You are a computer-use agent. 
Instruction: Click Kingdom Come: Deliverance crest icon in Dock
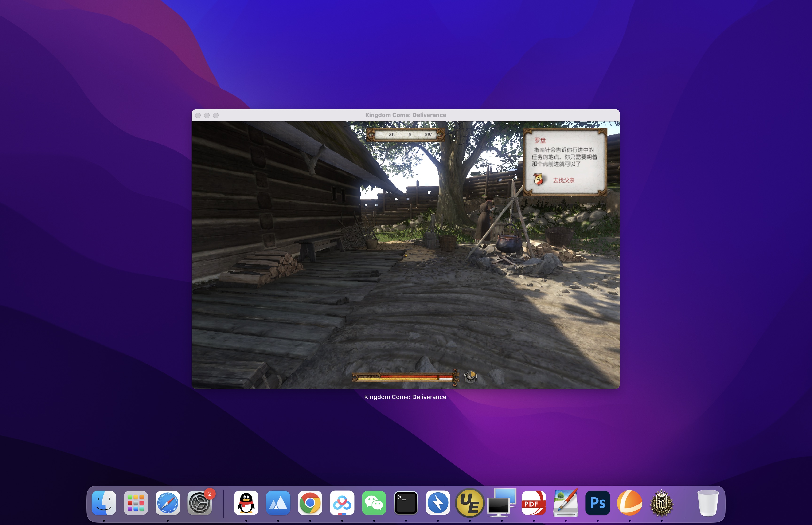pyautogui.click(x=661, y=503)
